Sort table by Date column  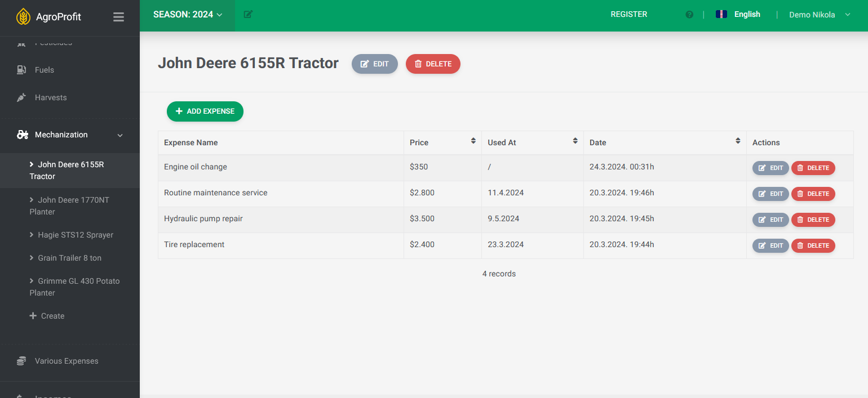click(738, 141)
